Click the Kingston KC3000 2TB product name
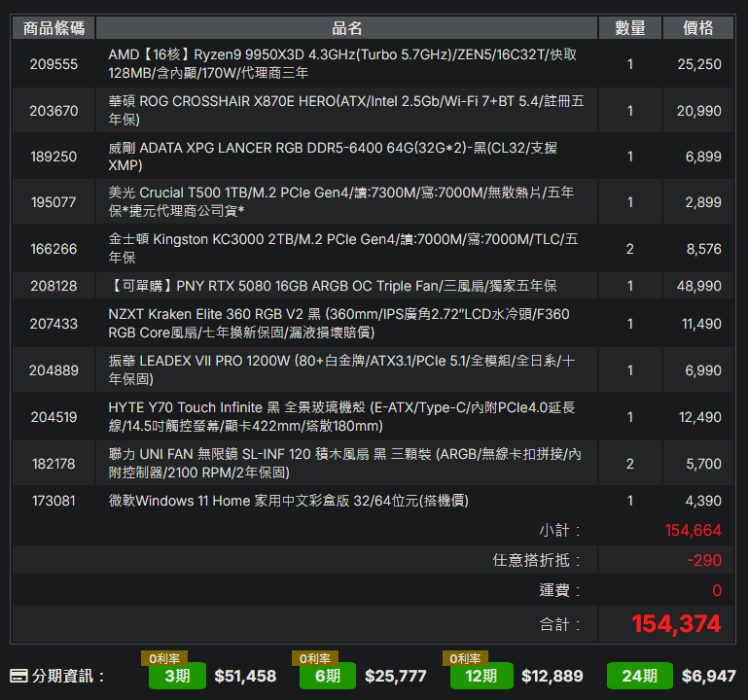The width and height of the screenshot is (748, 700). (x=343, y=249)
